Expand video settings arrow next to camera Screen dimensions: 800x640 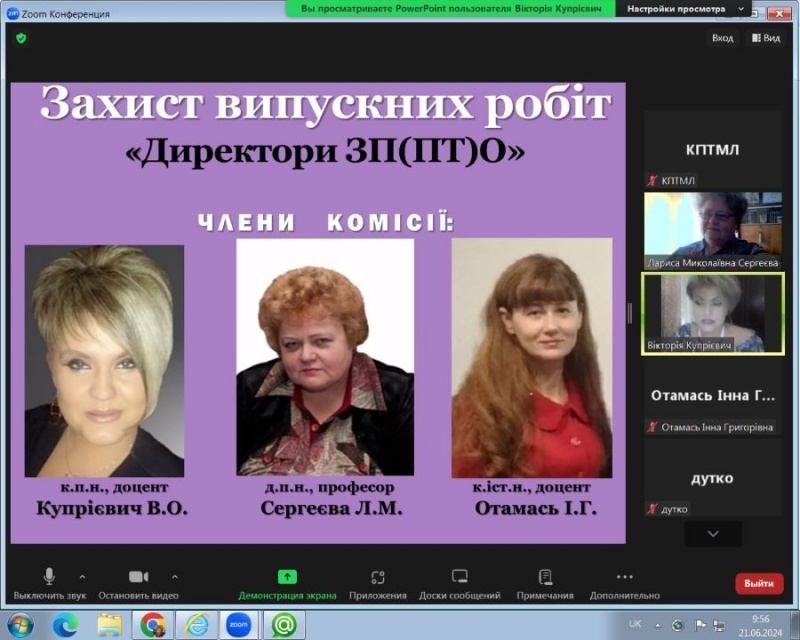click(x=175, y=577)
